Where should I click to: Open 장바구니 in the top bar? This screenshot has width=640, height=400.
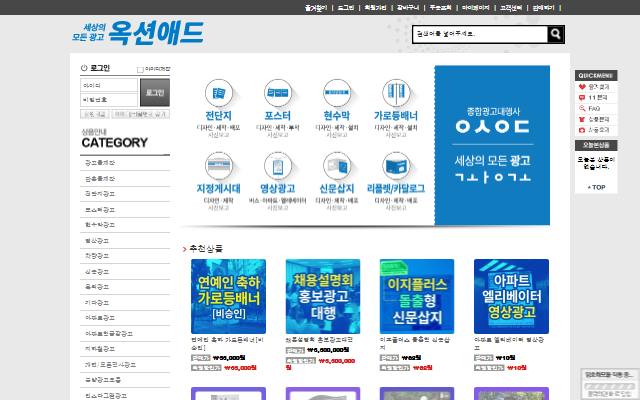click(x=408, y=8)
